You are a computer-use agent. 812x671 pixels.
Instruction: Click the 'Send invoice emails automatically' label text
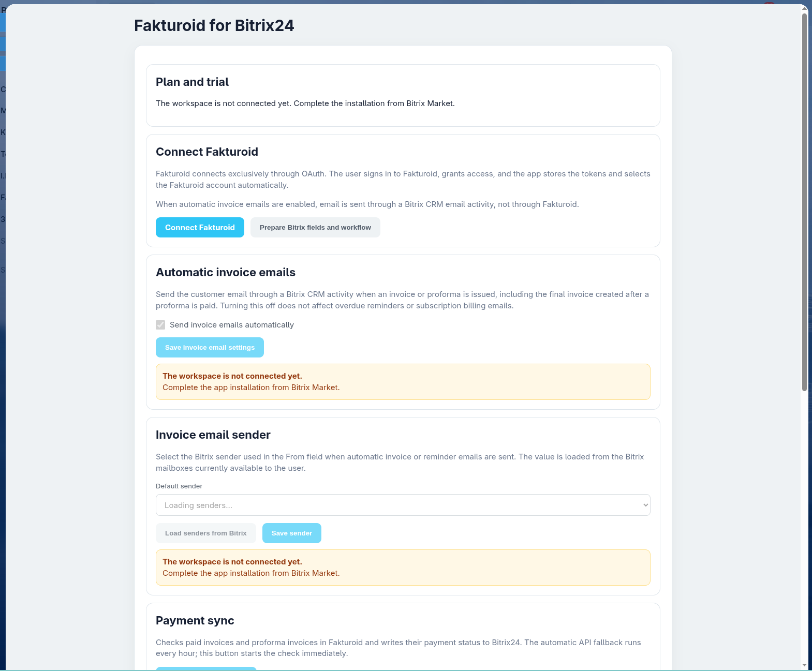pyautogui.click(x=232, y=325)
